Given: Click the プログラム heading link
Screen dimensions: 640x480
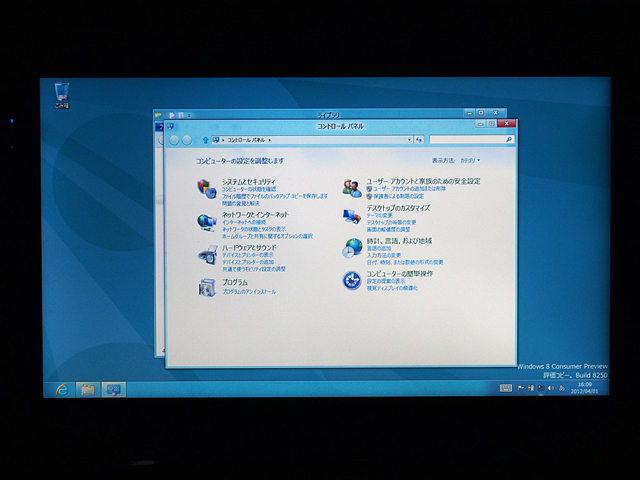Looking at the screenshot, I should (x=235, y=282).
